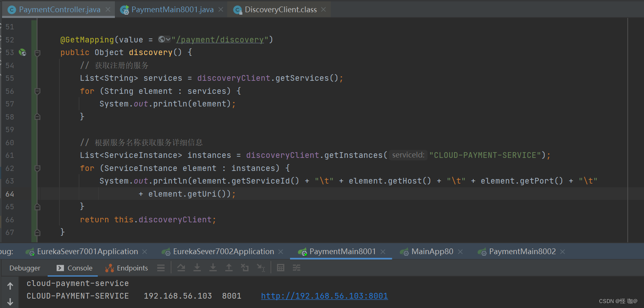The height and width of the screenshot is (308, 644).
Task: Select PaymentMain8002 debug session tab
Action: [x=522, y=252]
